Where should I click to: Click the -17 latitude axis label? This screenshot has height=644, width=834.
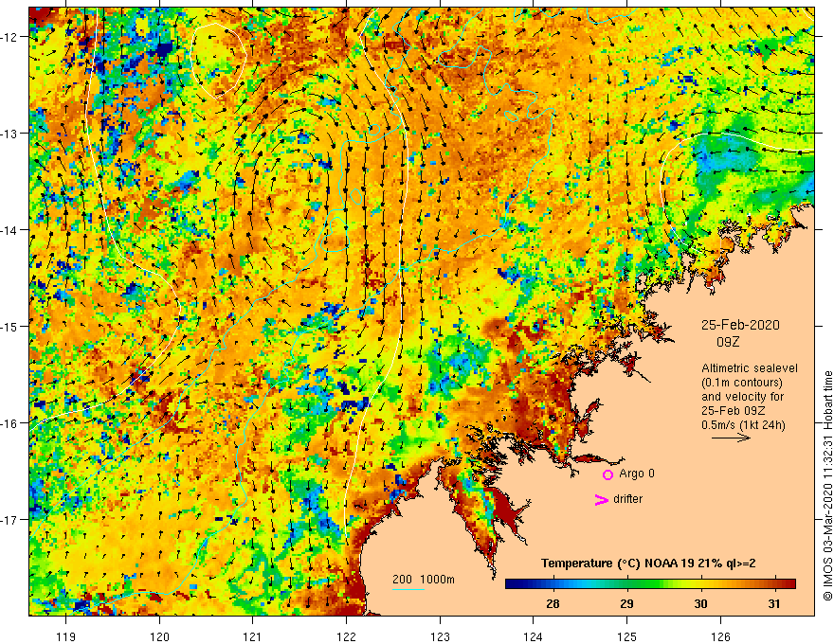(x=9, y=519)
